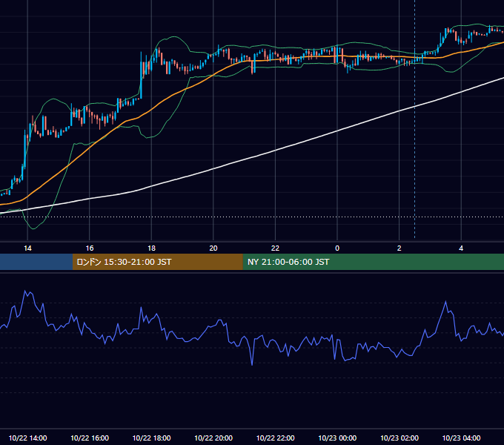This screenshot has height=445, width=504.
Task: Click the oscillator peak near 10/23 03:30
Action: pos(445,302)
